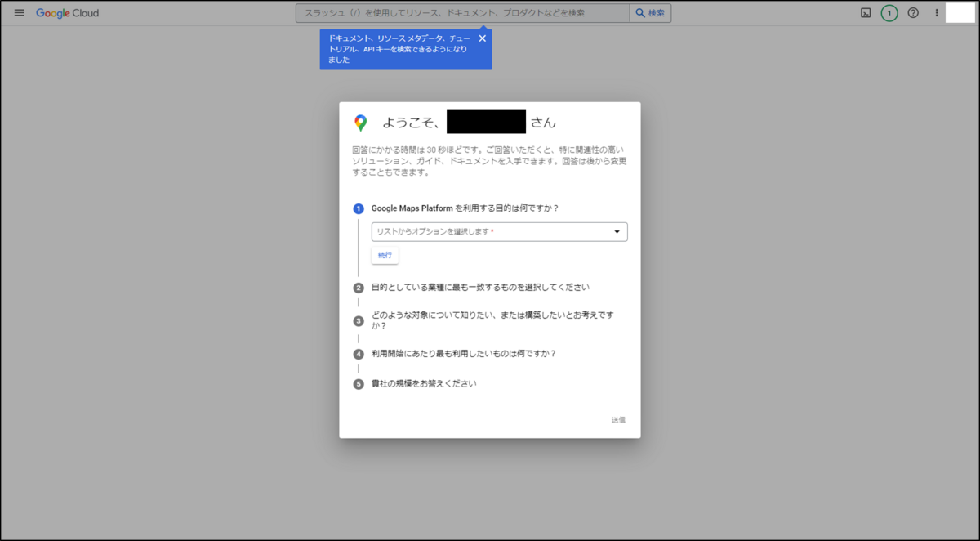Close the blue search tooltip

click(482, 38)
